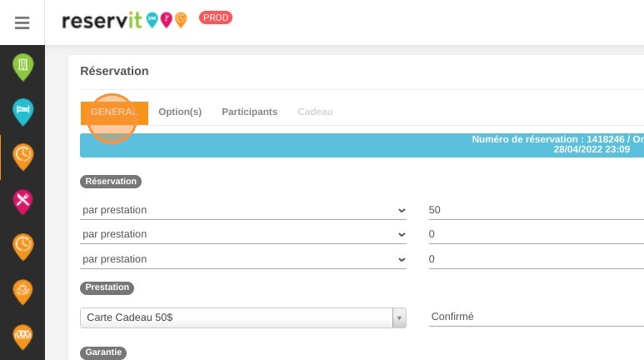
Task: Click the Garantie section badge
Action: coord(103,352)
